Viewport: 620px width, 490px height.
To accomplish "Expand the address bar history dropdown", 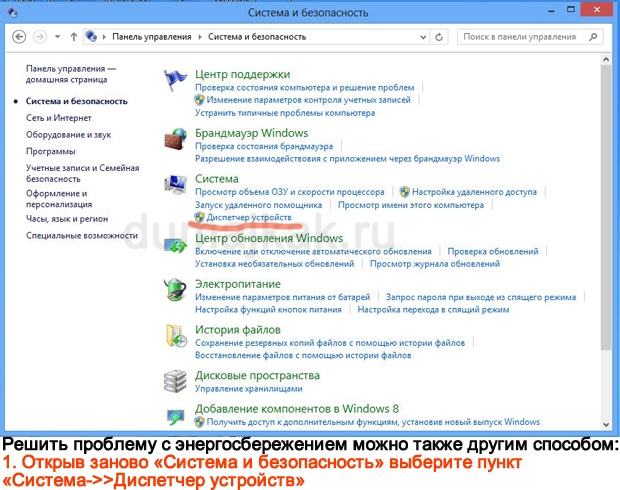I will coord(423,37).
